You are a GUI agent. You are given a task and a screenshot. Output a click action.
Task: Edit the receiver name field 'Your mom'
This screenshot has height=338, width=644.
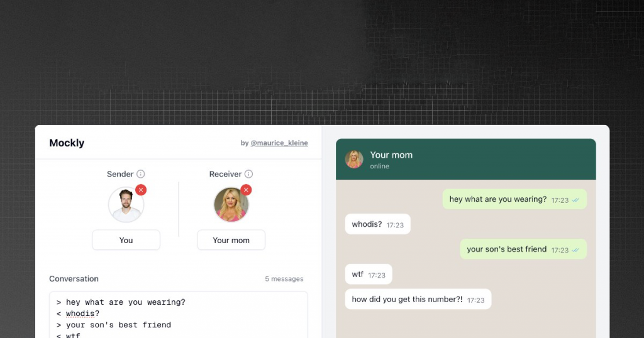[x=231, y=240]
